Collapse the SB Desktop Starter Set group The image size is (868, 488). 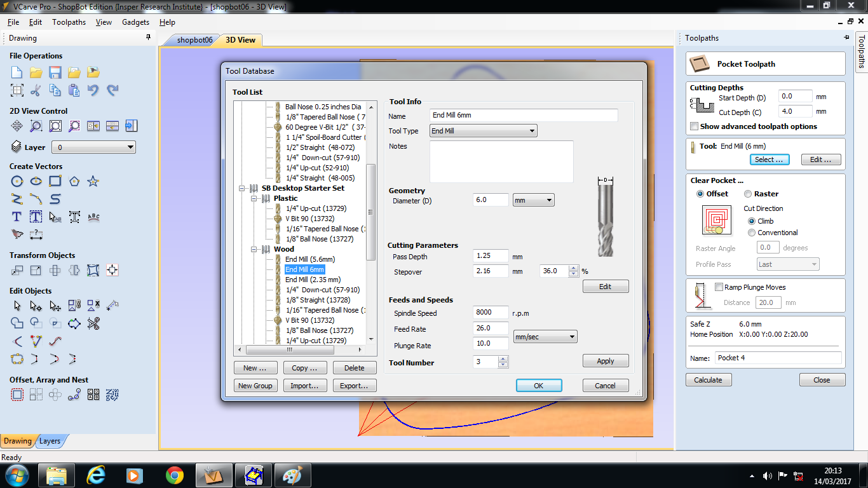[x=242, y=189]
